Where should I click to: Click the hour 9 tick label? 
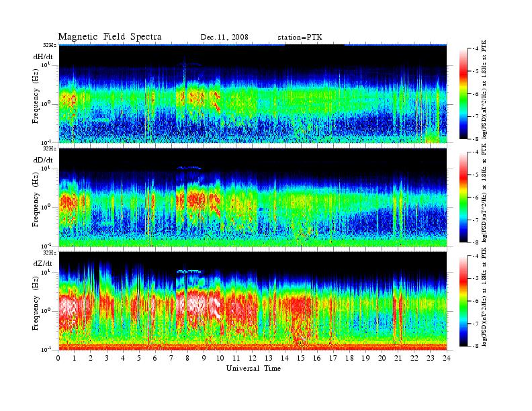204,358
